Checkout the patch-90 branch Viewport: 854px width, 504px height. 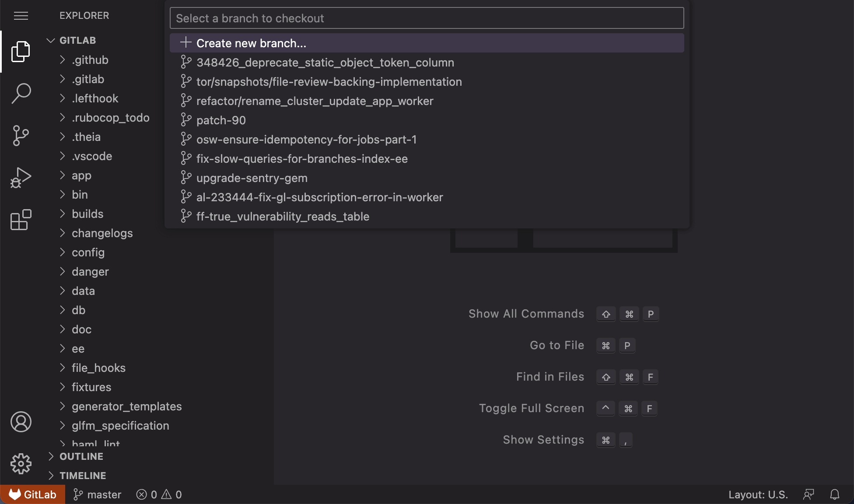click(x=221, y=120)
